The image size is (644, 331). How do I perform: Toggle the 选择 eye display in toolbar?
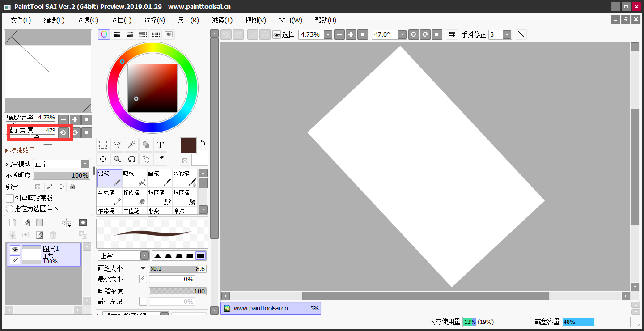click(x=276, y=34)
